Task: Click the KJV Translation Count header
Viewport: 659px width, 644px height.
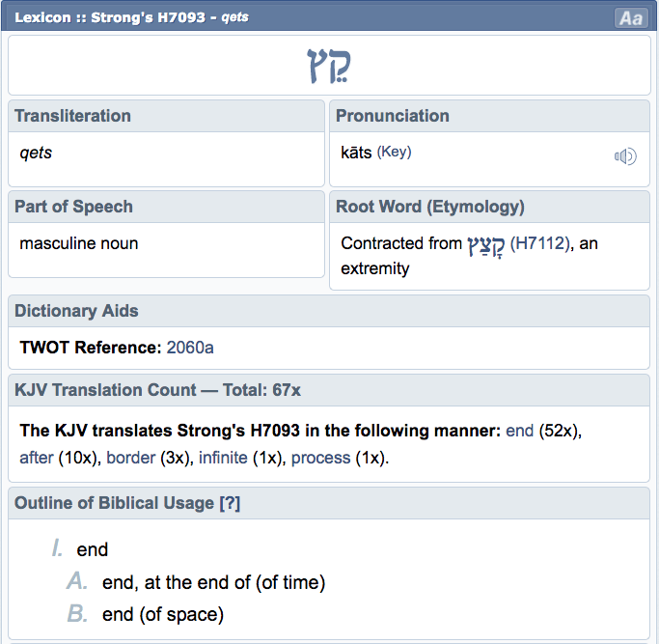Action: tap(158, 390)
